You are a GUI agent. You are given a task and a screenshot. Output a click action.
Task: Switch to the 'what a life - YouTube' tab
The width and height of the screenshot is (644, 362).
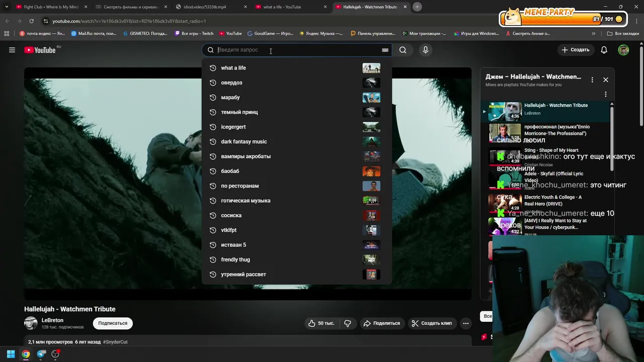pos(290,7)
